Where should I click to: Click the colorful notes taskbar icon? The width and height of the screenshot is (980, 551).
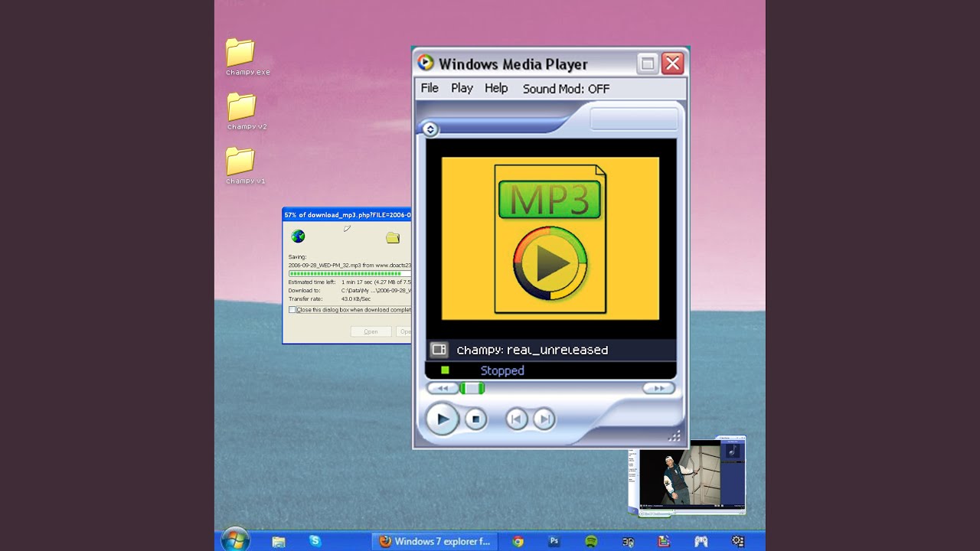[664, 541]
